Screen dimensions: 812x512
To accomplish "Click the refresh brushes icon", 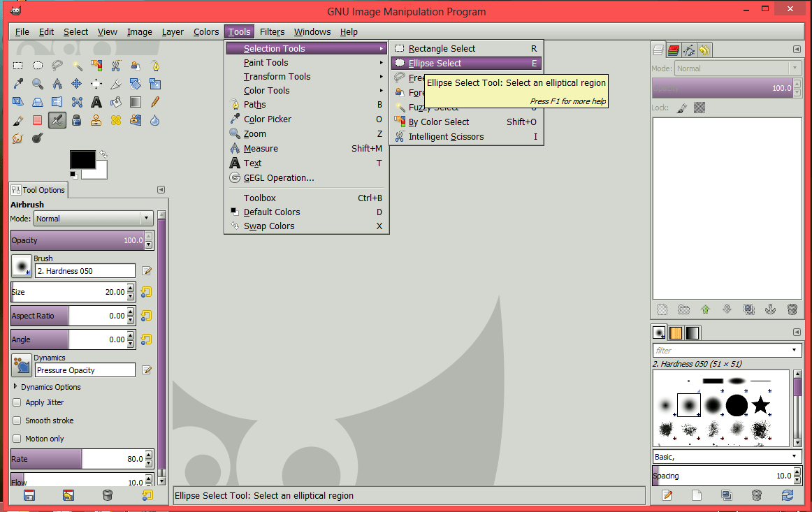I will [788, 495].
